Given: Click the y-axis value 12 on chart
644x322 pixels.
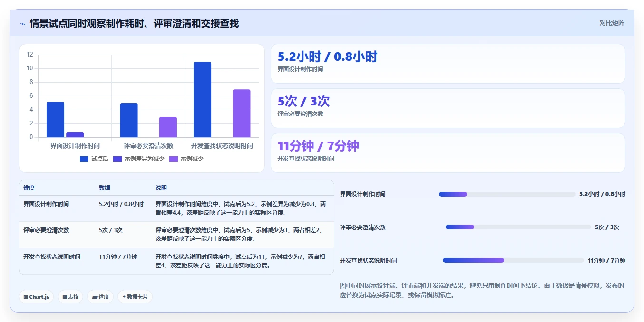Looking at the screenshot, I should (x=29, y=55).
